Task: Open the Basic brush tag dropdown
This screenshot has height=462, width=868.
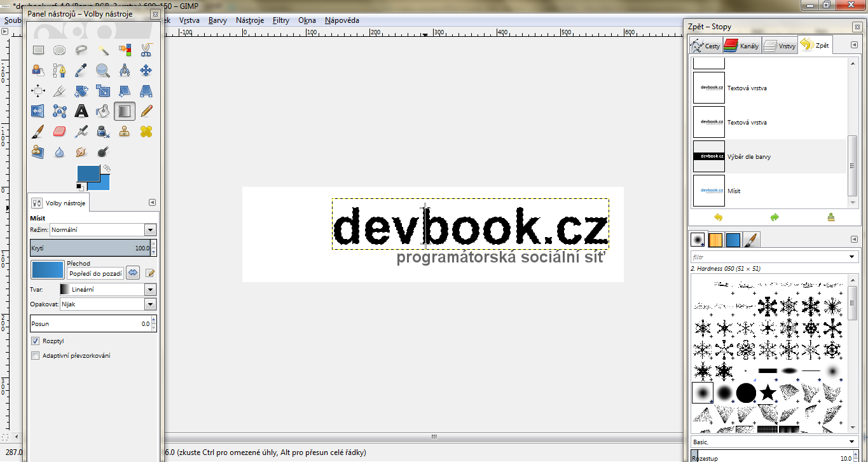Action: coord(852,442)
